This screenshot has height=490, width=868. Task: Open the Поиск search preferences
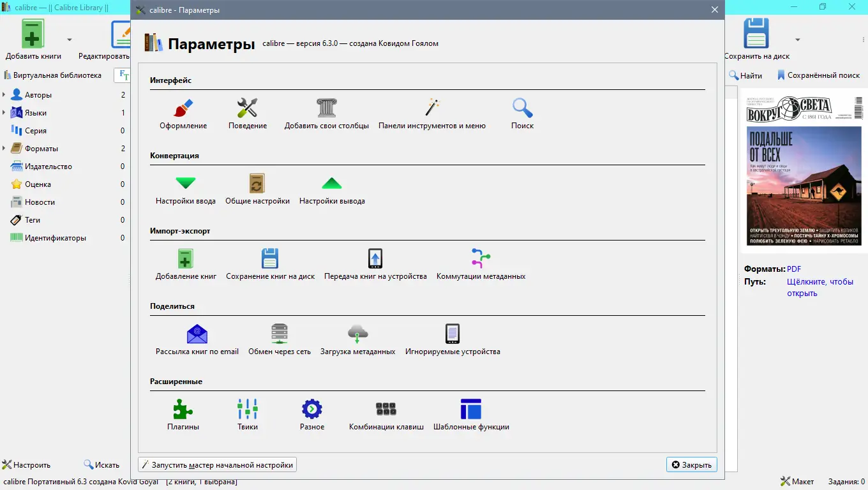[523, 114]
